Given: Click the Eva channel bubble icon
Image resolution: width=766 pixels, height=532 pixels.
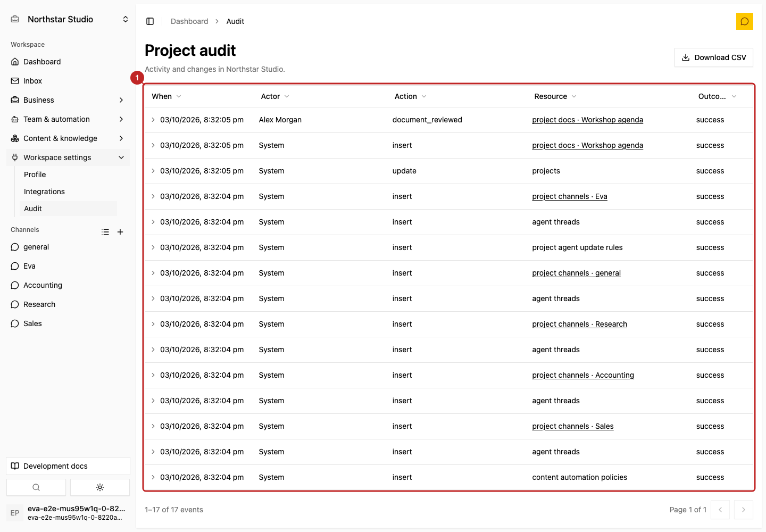Looking at the screenshot, I should [15, 266].
